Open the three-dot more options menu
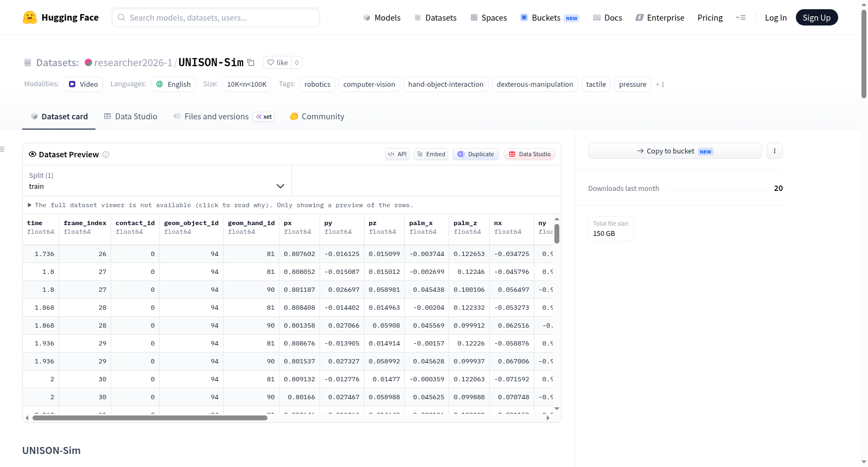Screen dimensions: 868x467 (775, 151)
